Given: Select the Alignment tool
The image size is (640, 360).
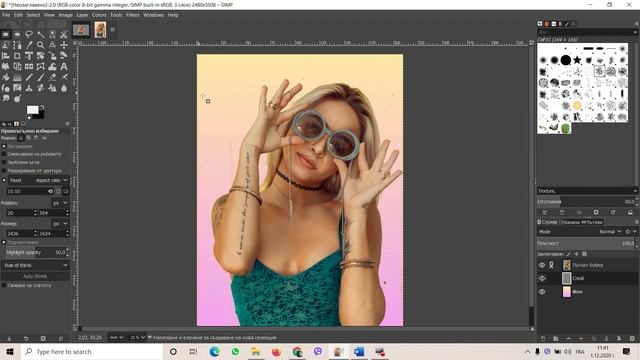Looking at the screenshot, I should 6,56.
